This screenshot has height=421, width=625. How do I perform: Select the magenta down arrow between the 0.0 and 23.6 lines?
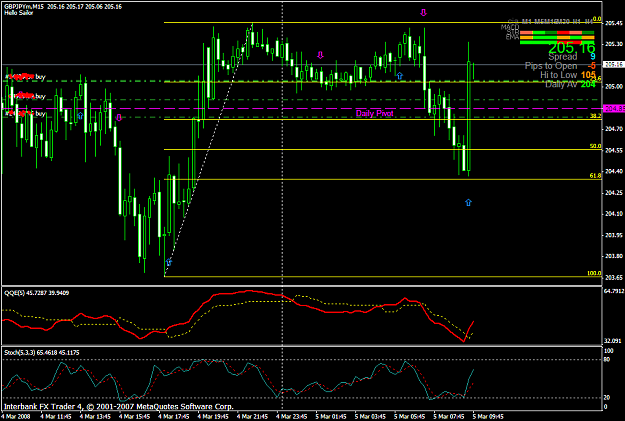[320, 55]
